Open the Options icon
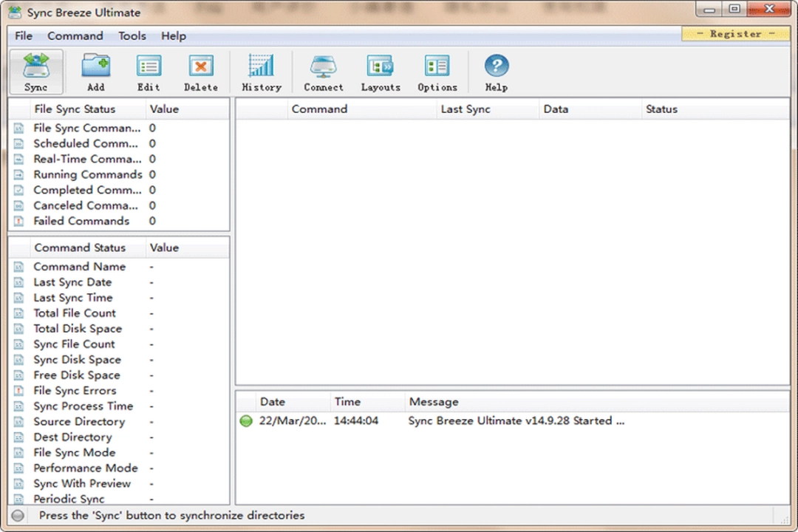This screenshot has width=798, height=532. pos(437,70)
